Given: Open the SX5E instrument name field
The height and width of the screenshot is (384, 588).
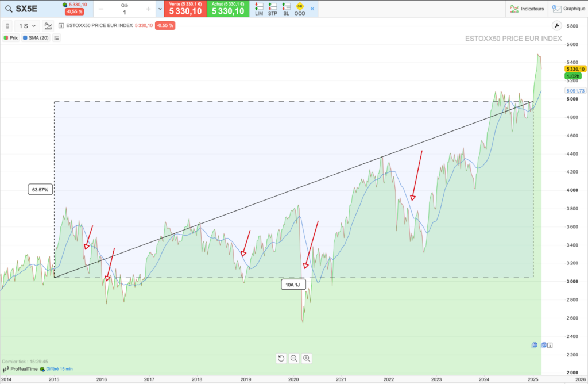Looking at the screenshot, I should [x=26, y=9].
